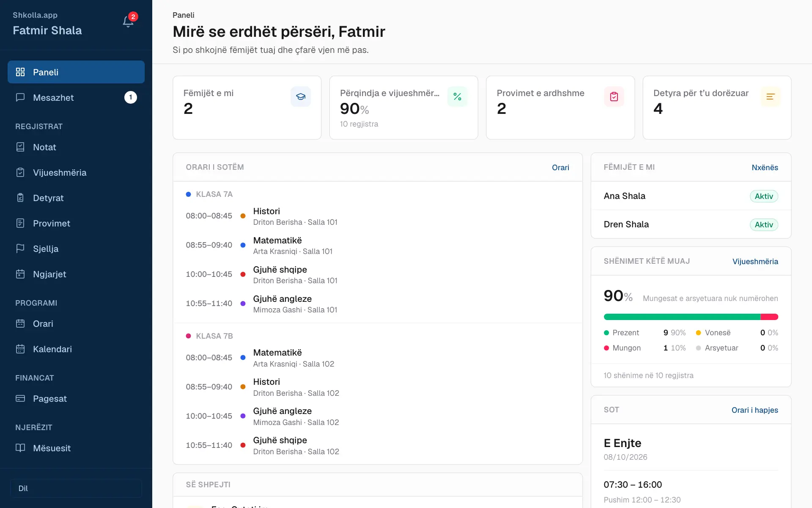The width and height of the screenshot is (812, 508).
Task: Click the Pagesat card icon
Action: pyautogui.click(x=20, y=398)
